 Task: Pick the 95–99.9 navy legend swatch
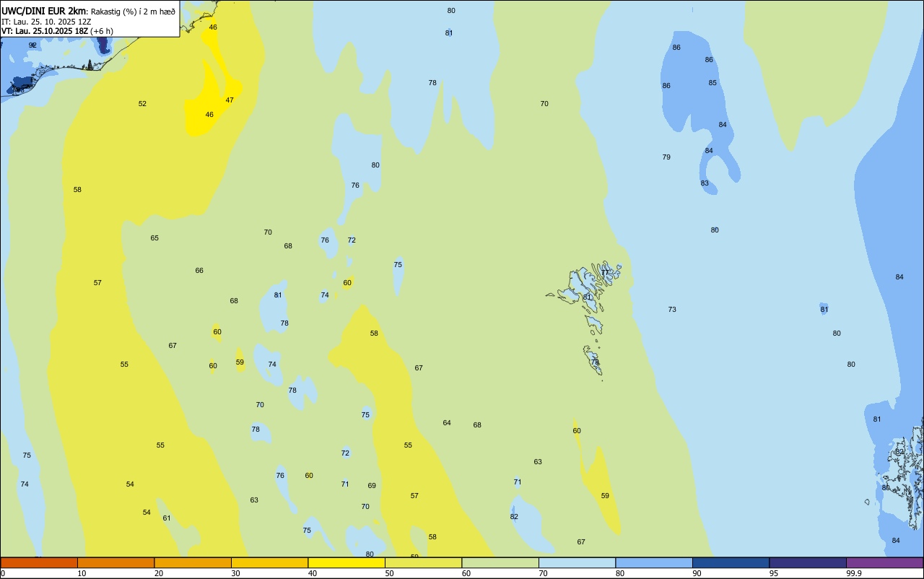point(808,562)
